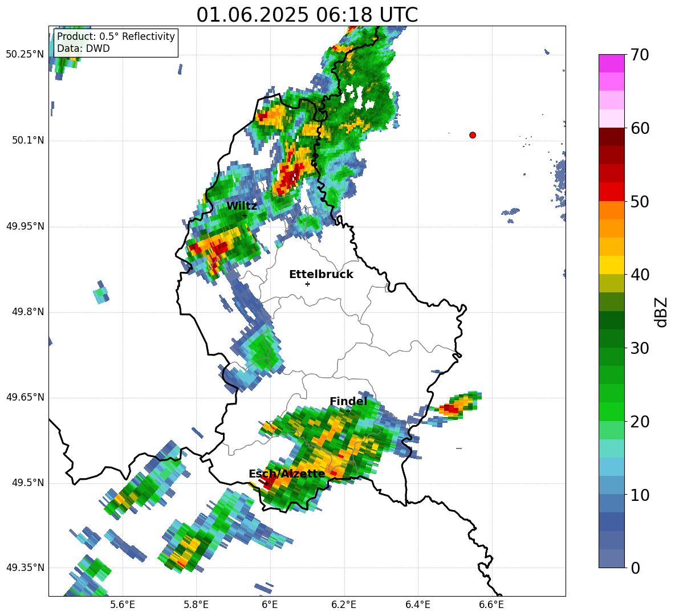
Task: Click the colorbar 50 tick label
Action: (x=640, y=201)
